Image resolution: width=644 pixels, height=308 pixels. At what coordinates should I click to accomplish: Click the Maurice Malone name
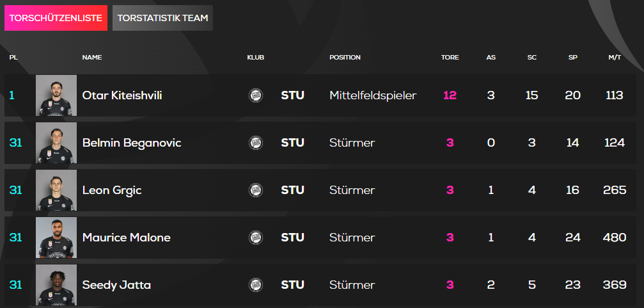(127, 238)
